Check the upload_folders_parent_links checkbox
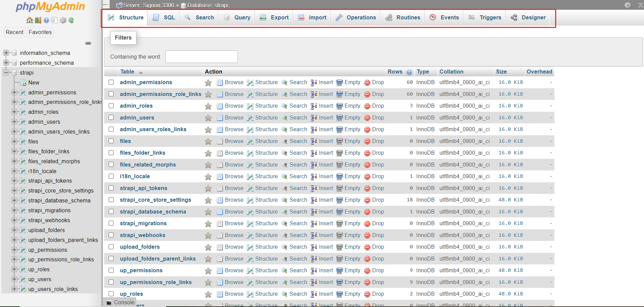The image size is (644, 307). [x=111, y=259]
